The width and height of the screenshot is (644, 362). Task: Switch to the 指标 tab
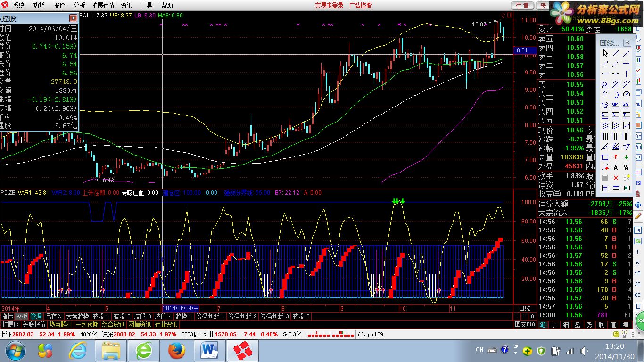click(x=8, y=316)
